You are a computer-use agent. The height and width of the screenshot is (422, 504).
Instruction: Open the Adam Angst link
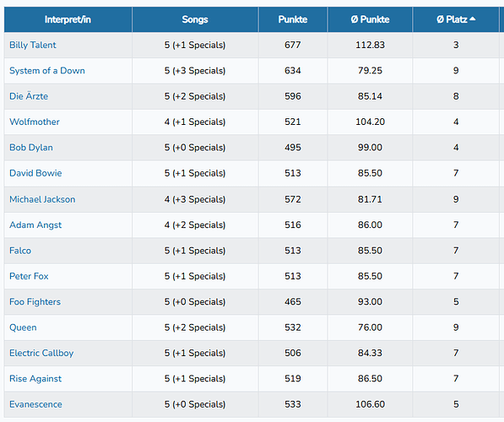pos(35,225)
